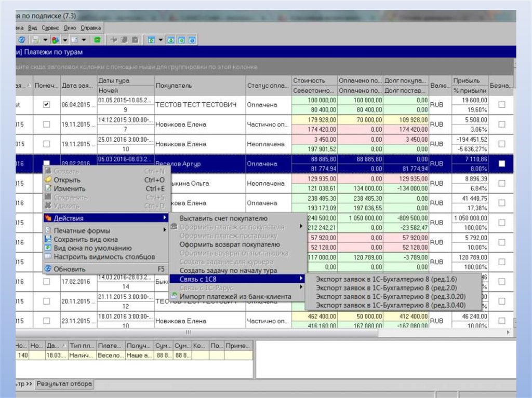Click the green phone-like toolbar icon

[97, 40]
